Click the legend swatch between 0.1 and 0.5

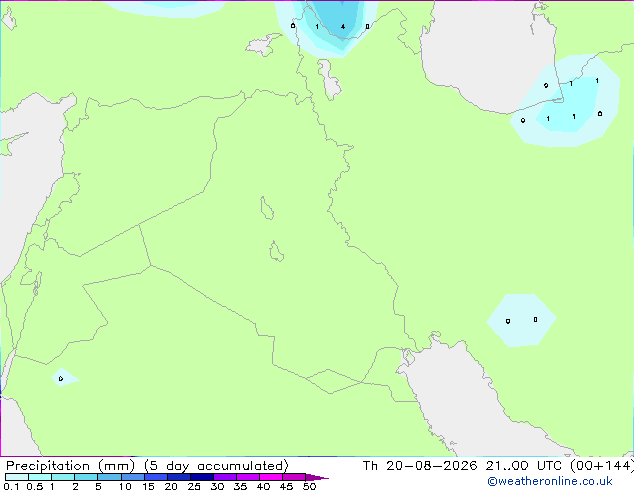pyautogui.click(x=17, y=477)
